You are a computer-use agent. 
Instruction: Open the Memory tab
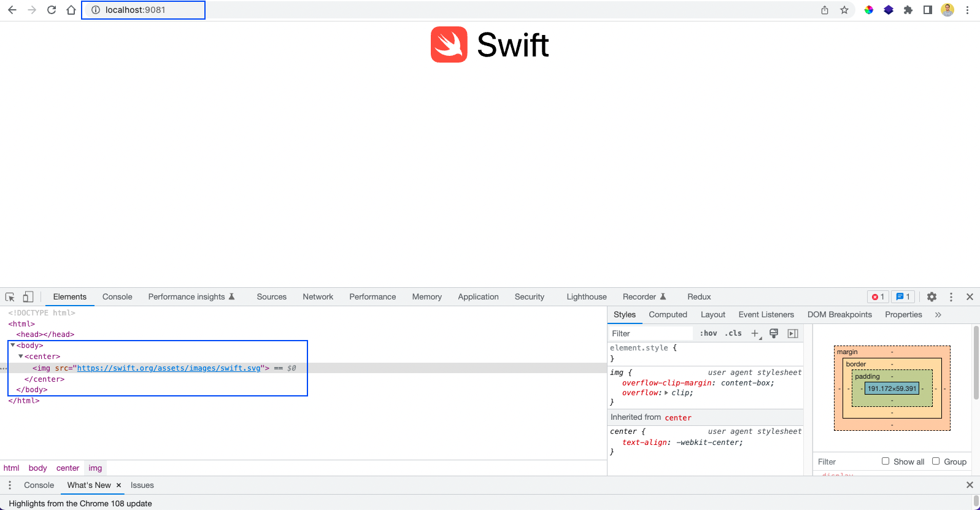click(x=427, y=297)
